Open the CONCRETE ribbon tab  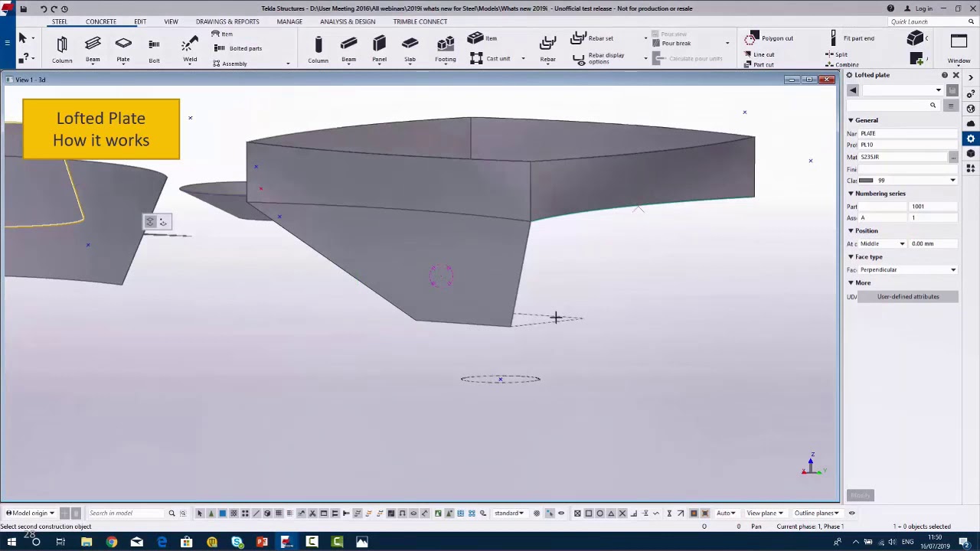(101, 21)
